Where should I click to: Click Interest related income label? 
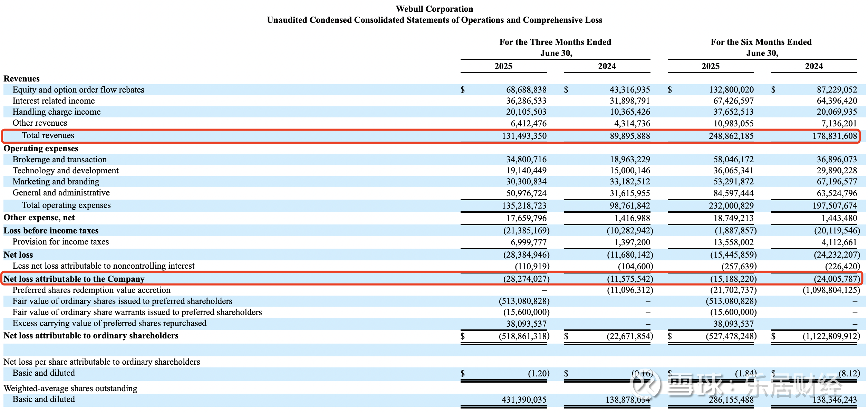pyautogui.click(x=54, y=101)
